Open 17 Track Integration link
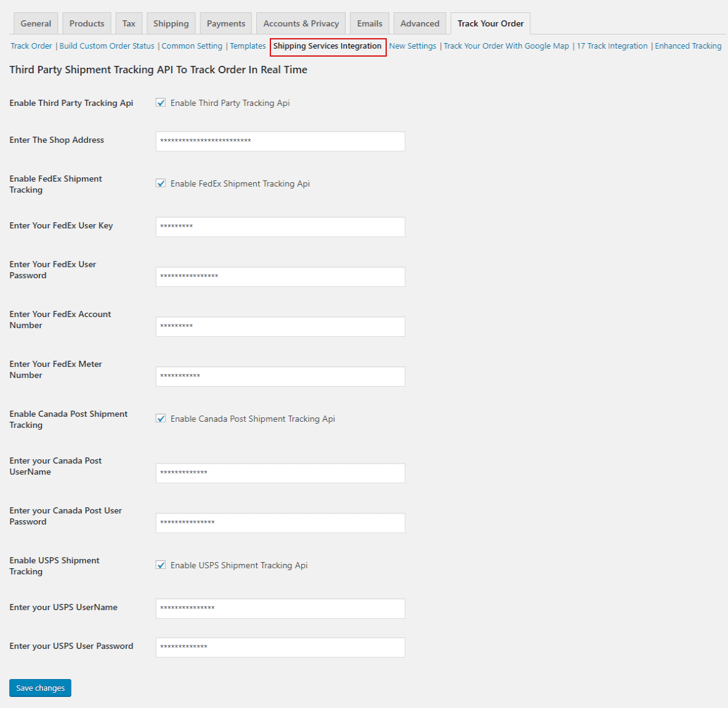 coord(612,46)
